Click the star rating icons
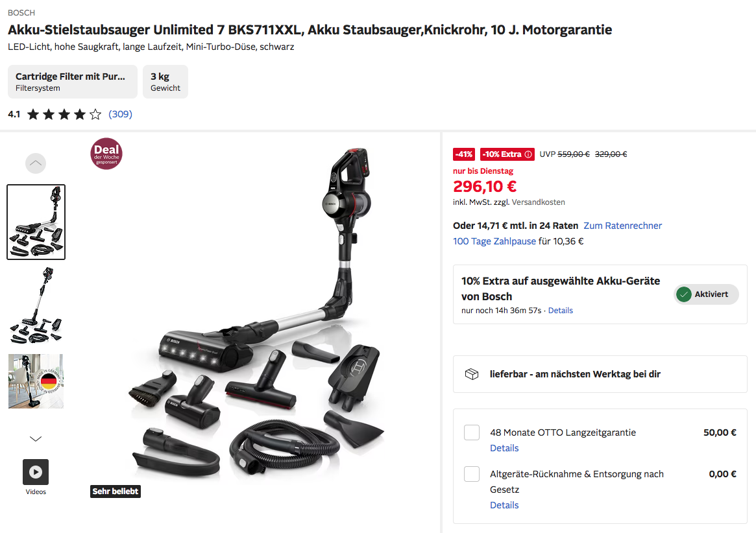 coord(64,114)
